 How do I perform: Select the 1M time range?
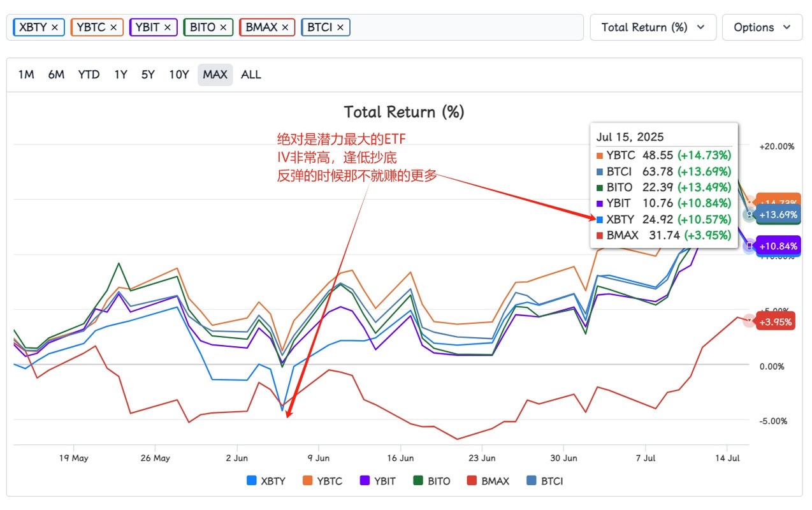26,75
